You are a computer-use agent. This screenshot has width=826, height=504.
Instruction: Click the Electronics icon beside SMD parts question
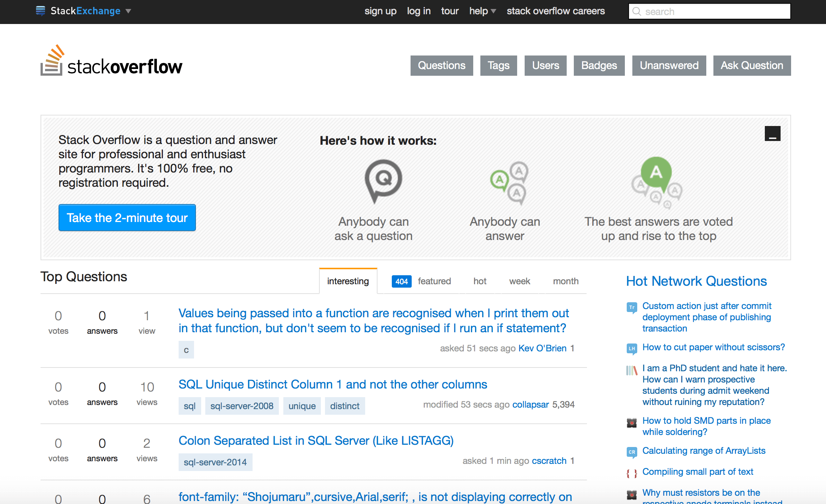(x=632, y=423)
